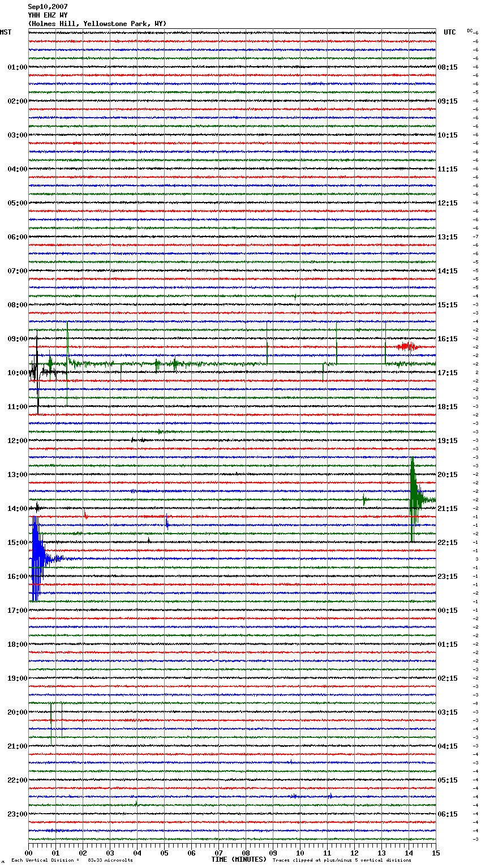481x868 pixels.
Task: Click minute tick '02' on the time axis
Action: pyautogui.click(x=83, y=853)
